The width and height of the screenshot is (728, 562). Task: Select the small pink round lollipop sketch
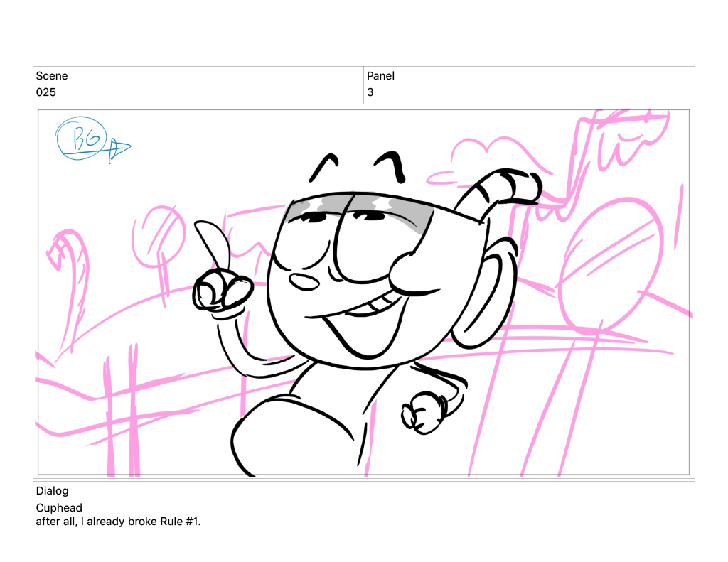click(159, 236)
